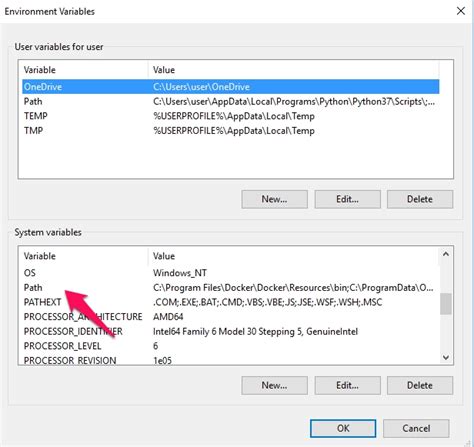Select the user Path variable row

(x=231, y=101)
